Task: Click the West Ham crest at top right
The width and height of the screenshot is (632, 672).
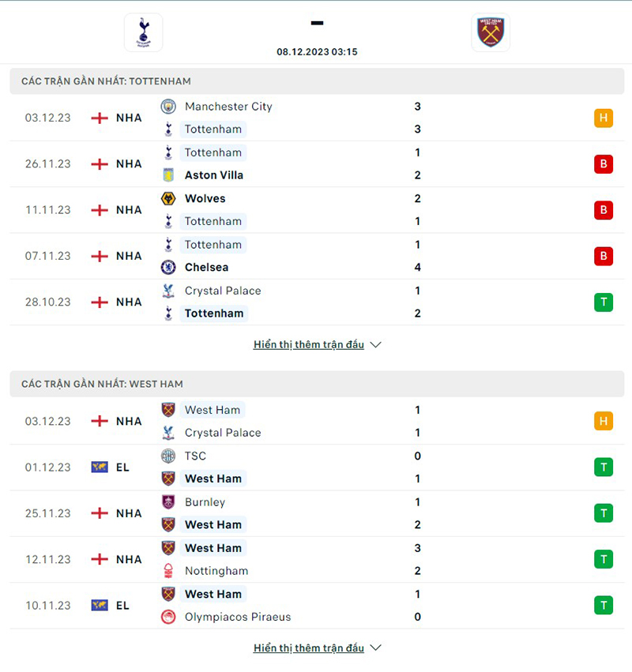Action: [491, 32]
